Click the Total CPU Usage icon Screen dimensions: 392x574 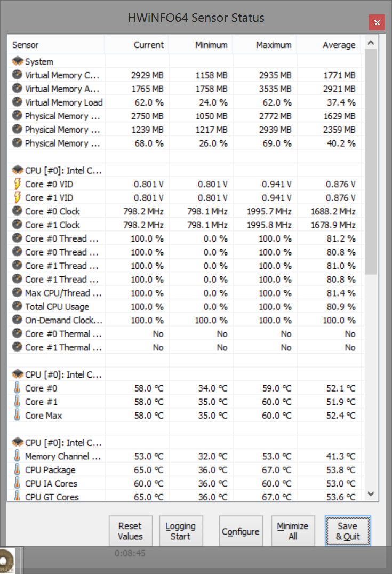(x=18, y=307)
